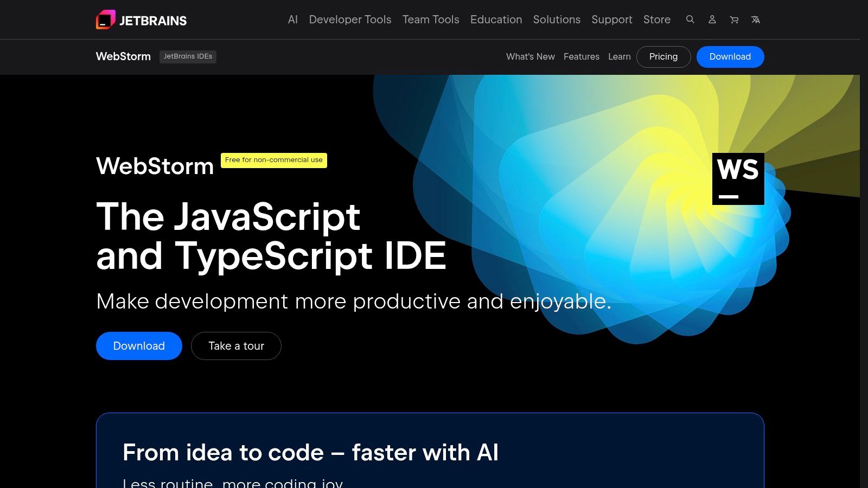Open the Team Tools menu
Image resolution: width=868 pixels, height=488 pixels.
[430, 20]
